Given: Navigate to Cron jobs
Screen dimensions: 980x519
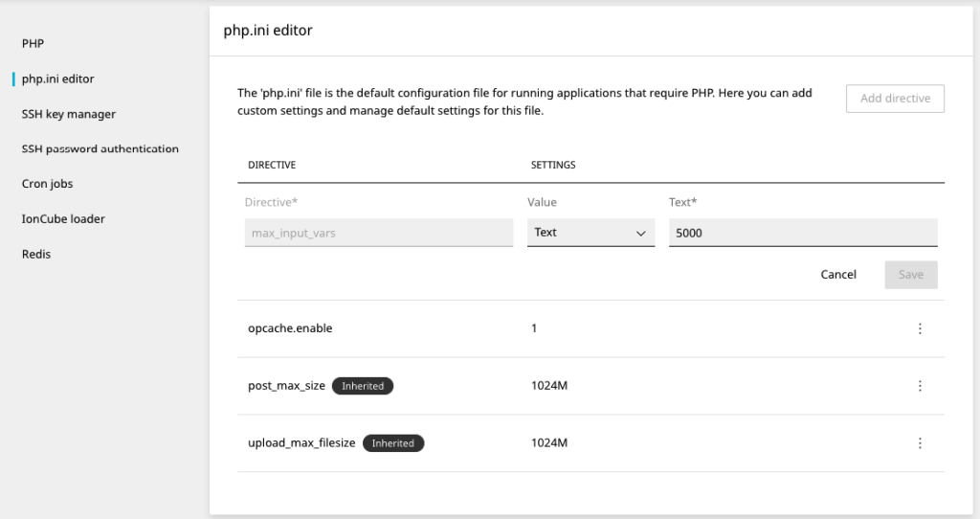Looking at the screenshot, I should click(48, 184).
